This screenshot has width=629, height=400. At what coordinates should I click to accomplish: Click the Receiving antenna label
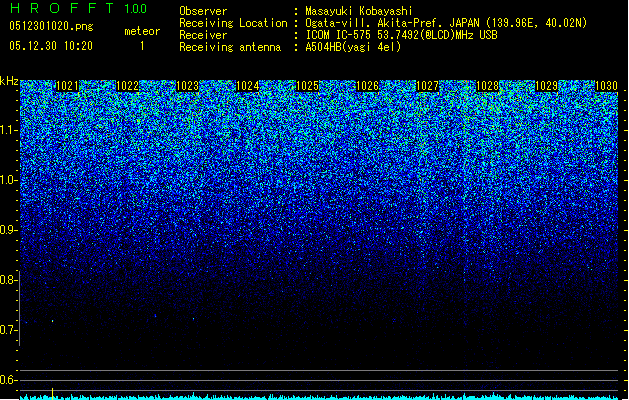[x=230, y=47]
